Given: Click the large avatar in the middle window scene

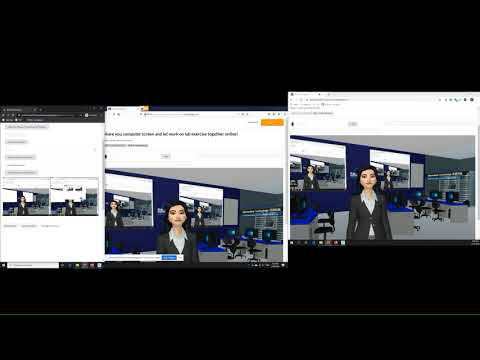Looking at the screenshot, I should pyautogui.click(x=178, y=232).
